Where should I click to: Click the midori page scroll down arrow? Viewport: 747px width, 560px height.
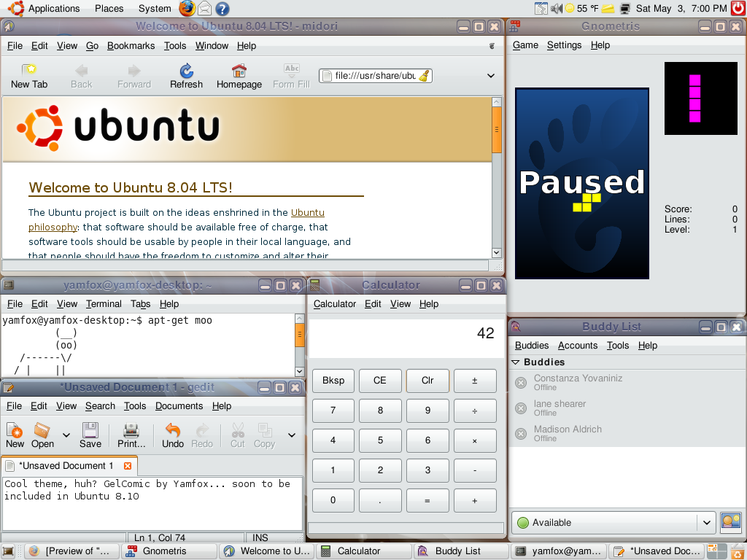pos(496,253)
